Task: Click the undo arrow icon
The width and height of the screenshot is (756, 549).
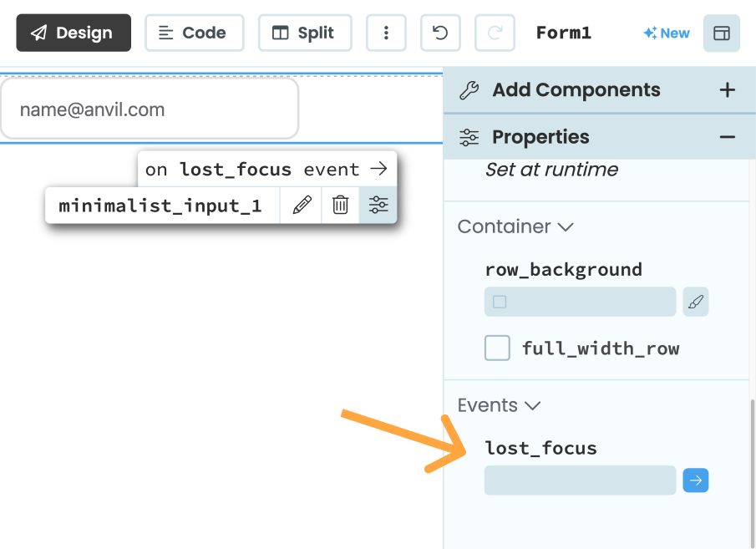Action: pyautogui.click(x=440, y=33)
